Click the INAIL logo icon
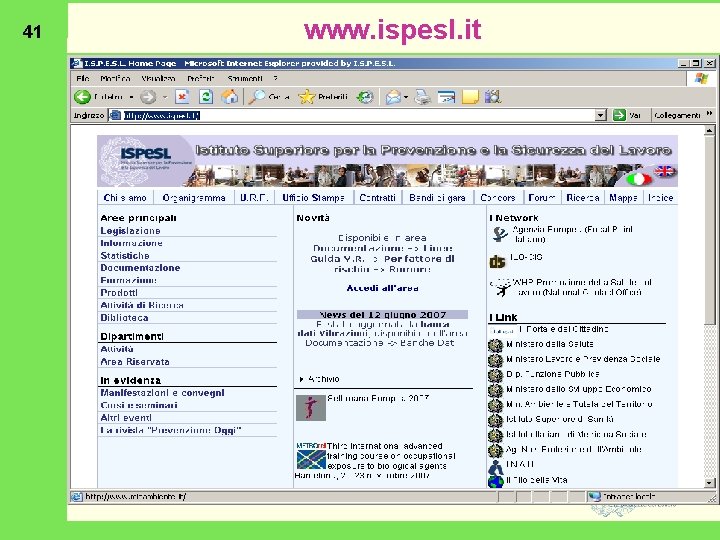Screen dimensions: 720x540 495,468
